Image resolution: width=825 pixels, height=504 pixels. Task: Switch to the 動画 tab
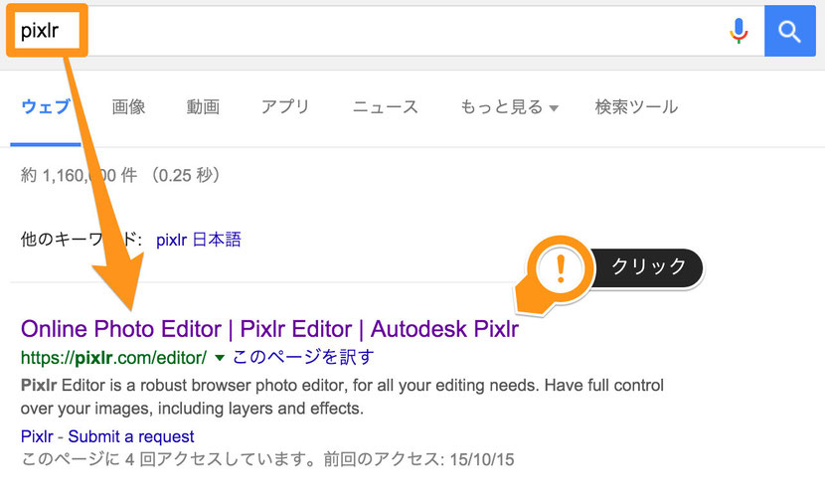[x=203, y=106]
